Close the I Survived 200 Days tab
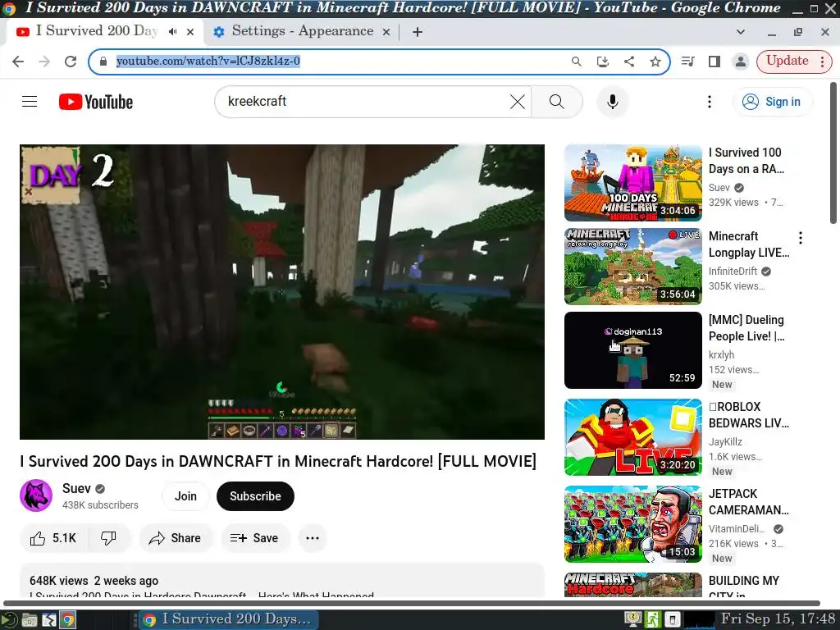The height and width of the screenshot is (630, 840). [190, 32]
